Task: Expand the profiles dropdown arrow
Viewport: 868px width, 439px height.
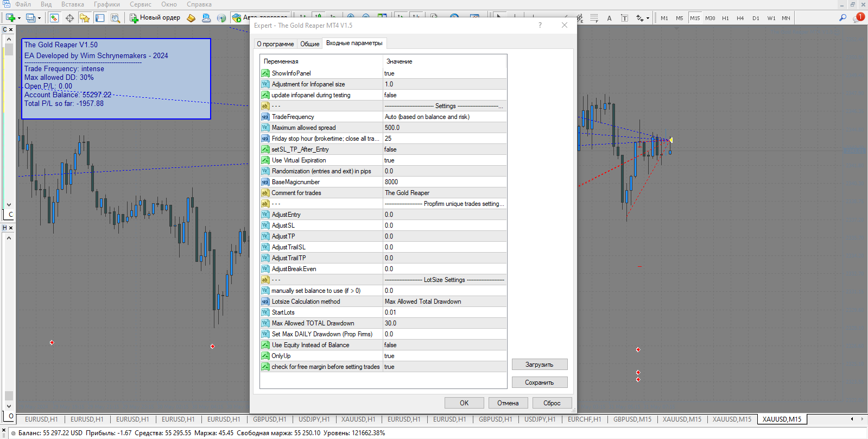Action: (x=39, y=18)
